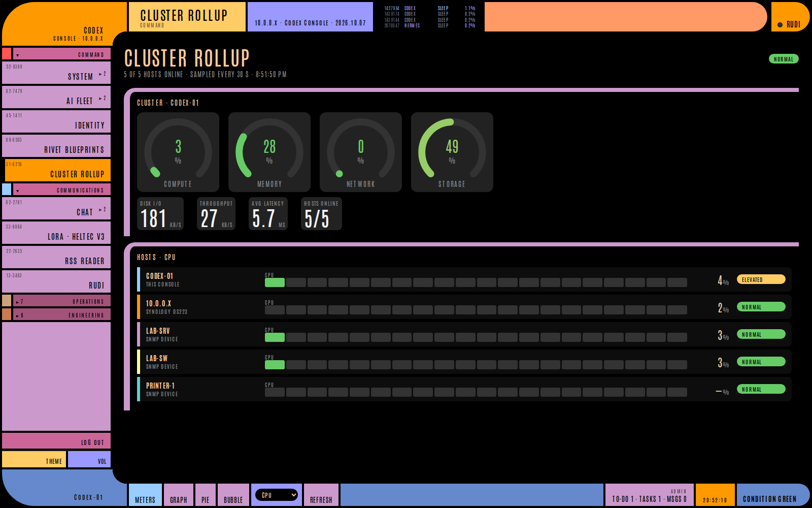Click the Hosts Online 5/5 tile
The height and width of the screenshot is (508, 812).
(321, 214)
